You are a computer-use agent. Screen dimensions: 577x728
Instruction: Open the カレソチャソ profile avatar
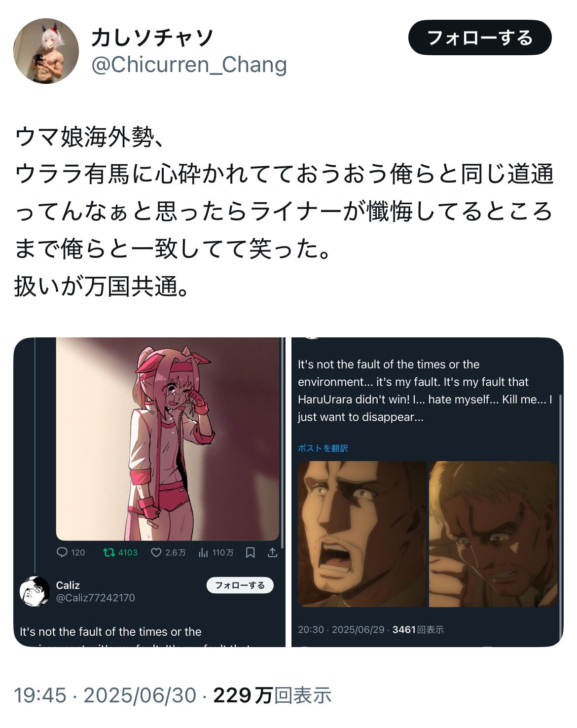[46, 51]
